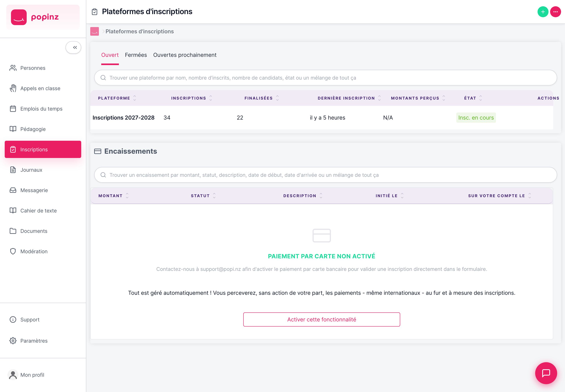Click the magnifier icon in the encaissement search
This screenshot has height=392, width=565.
click(x=103, y=175)
